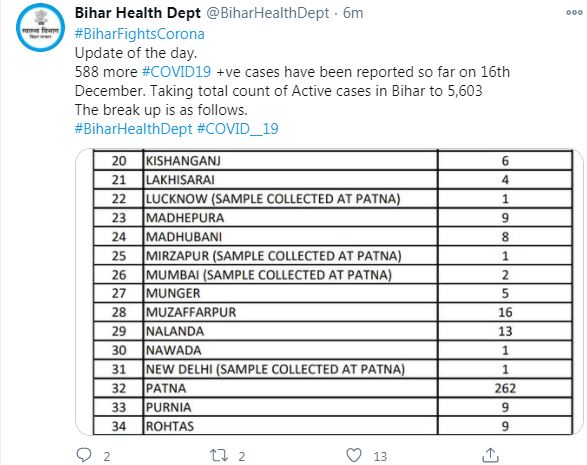The image size is (587, 465).
Task: Open Bihar Health Dept profile avatar
Action: [40, 27]
